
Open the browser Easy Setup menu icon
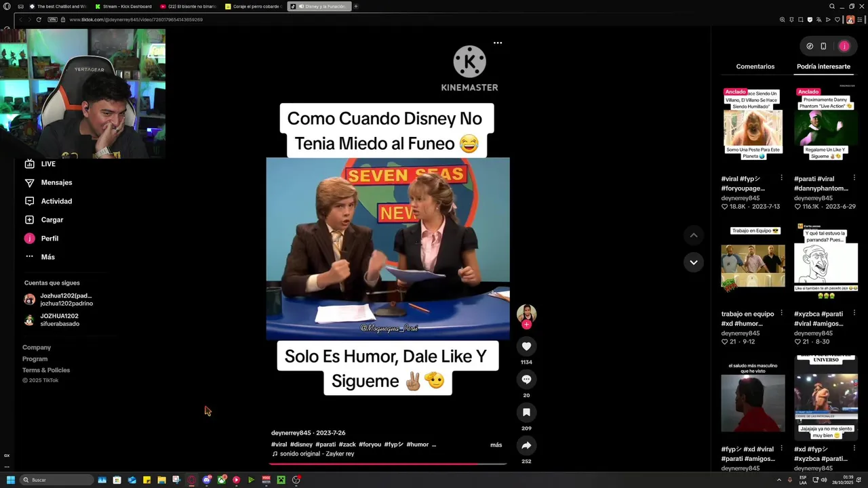coord(859,20)
